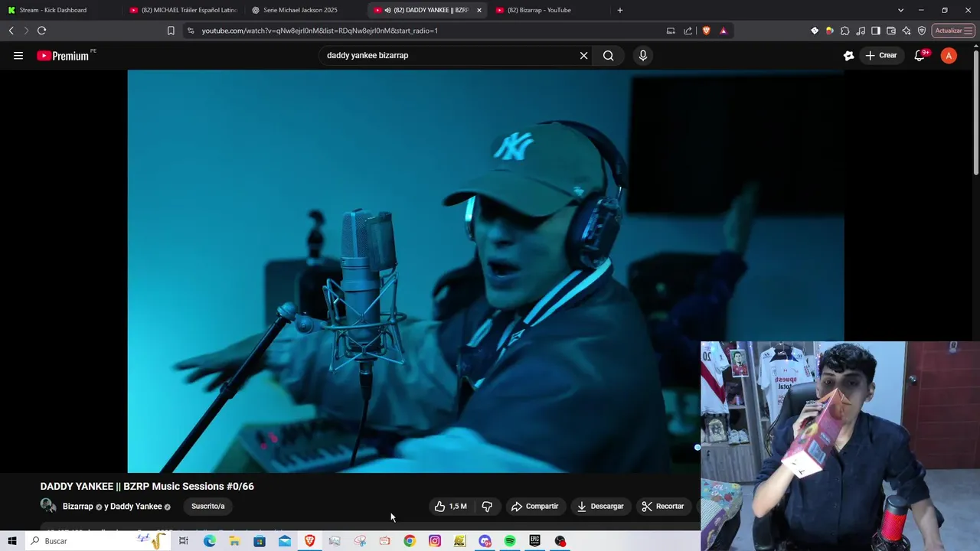Screen dimensions: 980x551
Task: Dislike the video with the thumbs-down
Action: 487,506
